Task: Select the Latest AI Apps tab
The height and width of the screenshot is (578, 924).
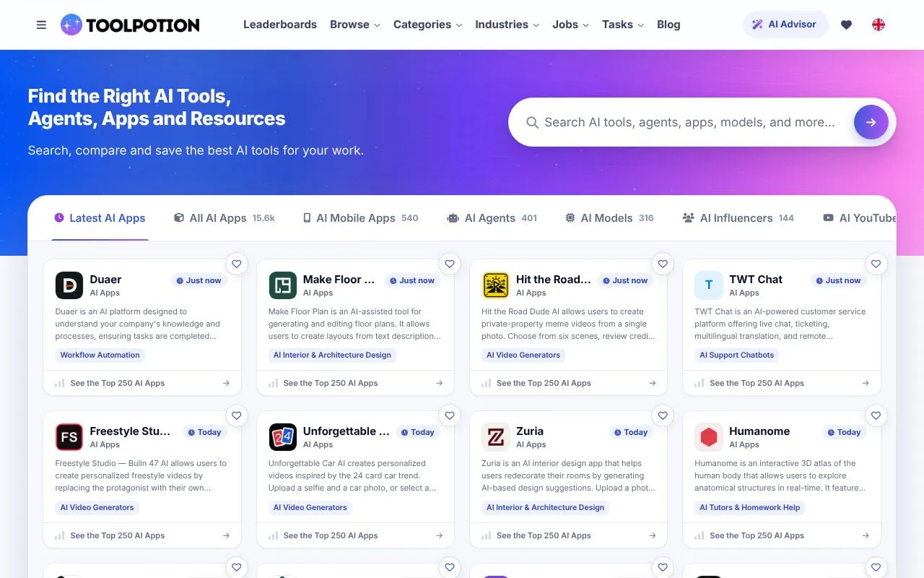Action: pyautogui.click(x=100, y=218)
